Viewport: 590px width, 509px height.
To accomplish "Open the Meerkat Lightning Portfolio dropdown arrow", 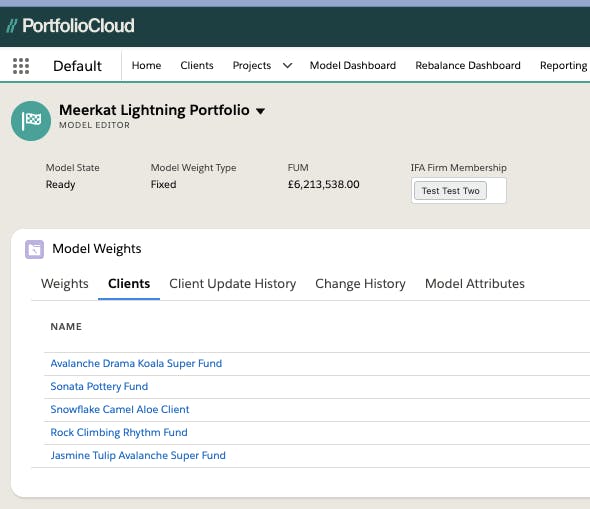I will 260,111.
